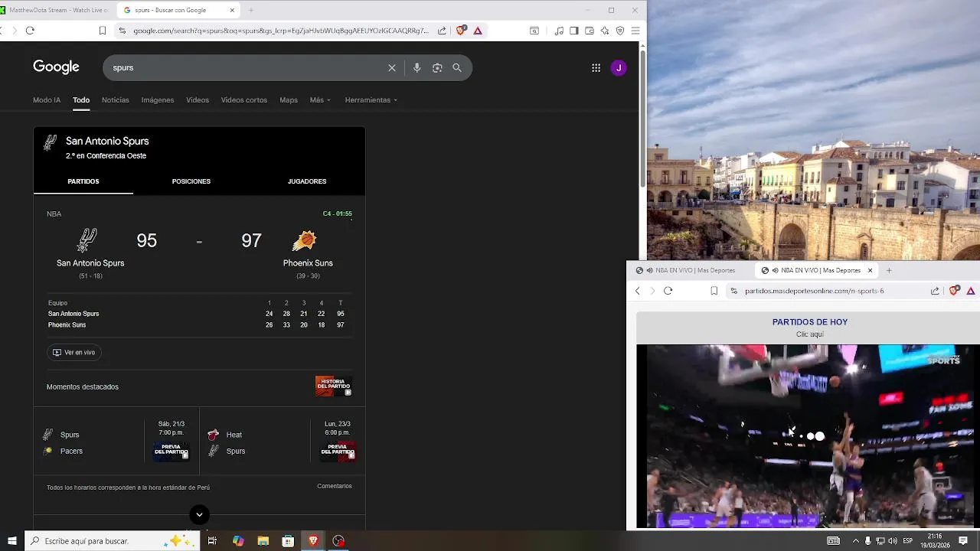Switch to Modo IA search mode
Image resolution: width=980 pixels, height=551 pixels.
47,100
